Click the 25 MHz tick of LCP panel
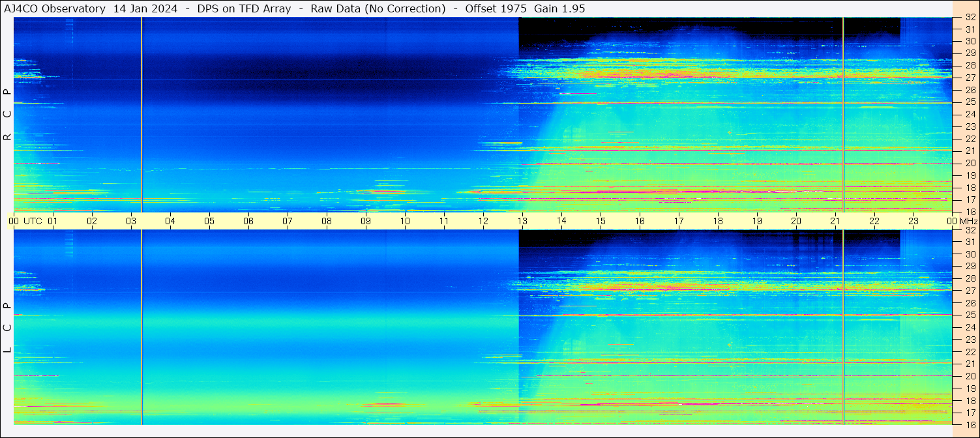980x438 pixels. pos(970,315)
